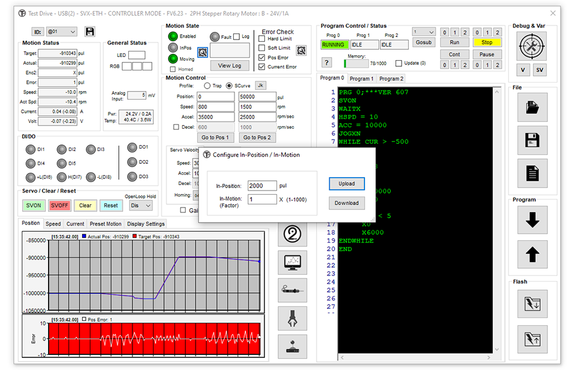Open the Gosub number dropdown
Viewport: 588px width, 392px height.
pos(423,32)
